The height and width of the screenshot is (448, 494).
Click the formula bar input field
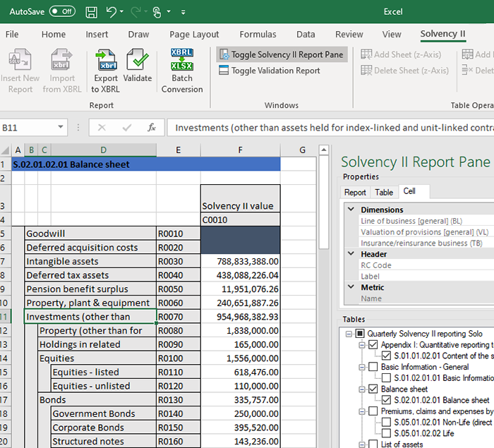(x=332, y=128)
